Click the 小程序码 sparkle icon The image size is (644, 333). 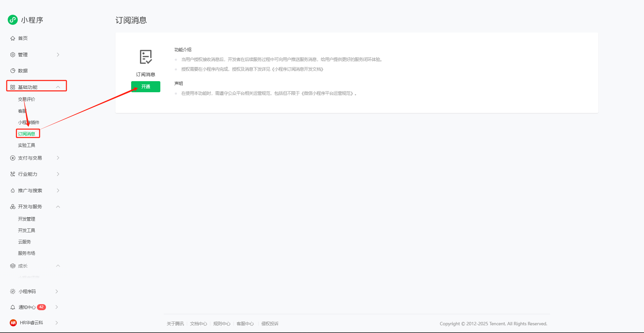(13, 291)
